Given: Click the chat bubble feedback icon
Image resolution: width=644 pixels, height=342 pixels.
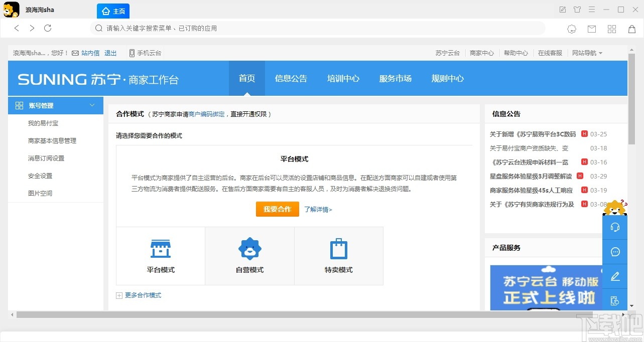Looking at the screenshot, I should (614, 252).
